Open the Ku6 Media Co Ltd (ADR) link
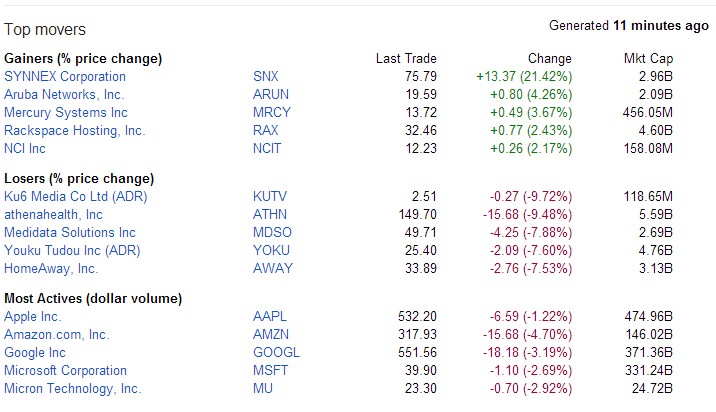Viewport: 716px width, 412px height. 76,196
